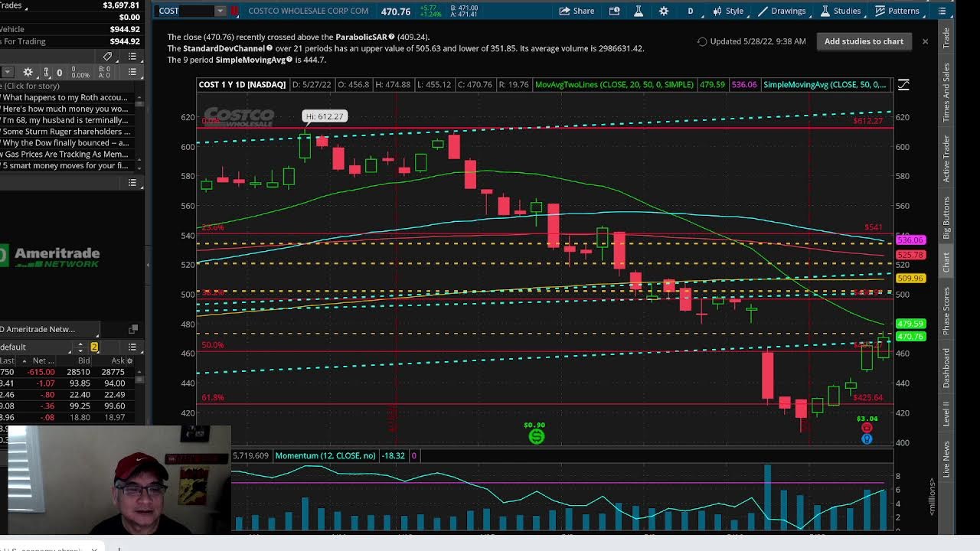This screenshot has height=551, width=980.
Task: Expand the news gadget symbol dropdown arrow
Action: coord(8,72)
